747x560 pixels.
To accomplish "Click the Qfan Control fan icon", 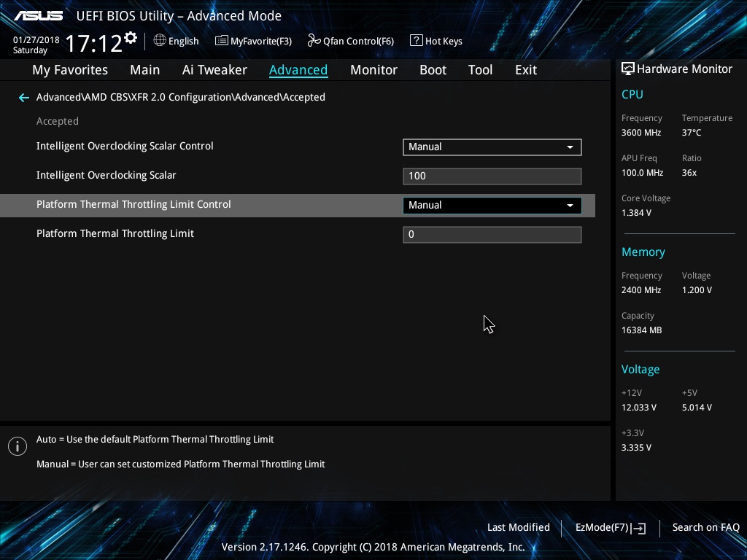I will pyautogui.click(x=314, y=41).
